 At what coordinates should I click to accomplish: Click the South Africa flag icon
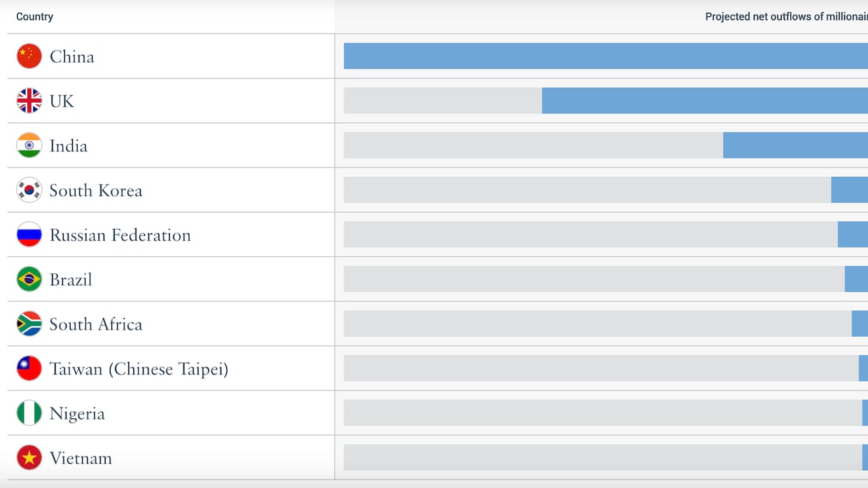(29, 324)
